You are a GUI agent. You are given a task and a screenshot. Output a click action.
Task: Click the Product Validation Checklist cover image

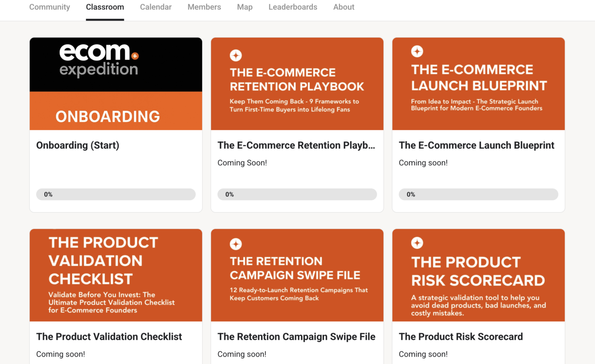pos(116,275)
